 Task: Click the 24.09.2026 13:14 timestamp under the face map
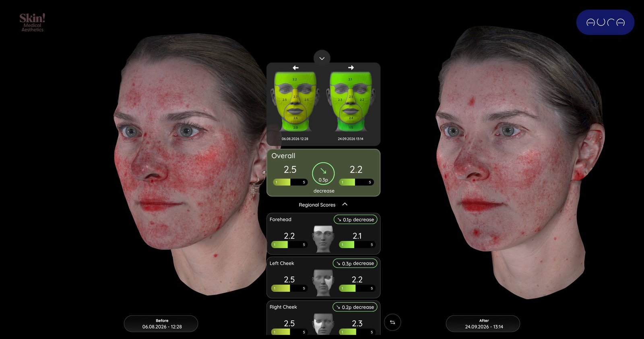(351, 139)
